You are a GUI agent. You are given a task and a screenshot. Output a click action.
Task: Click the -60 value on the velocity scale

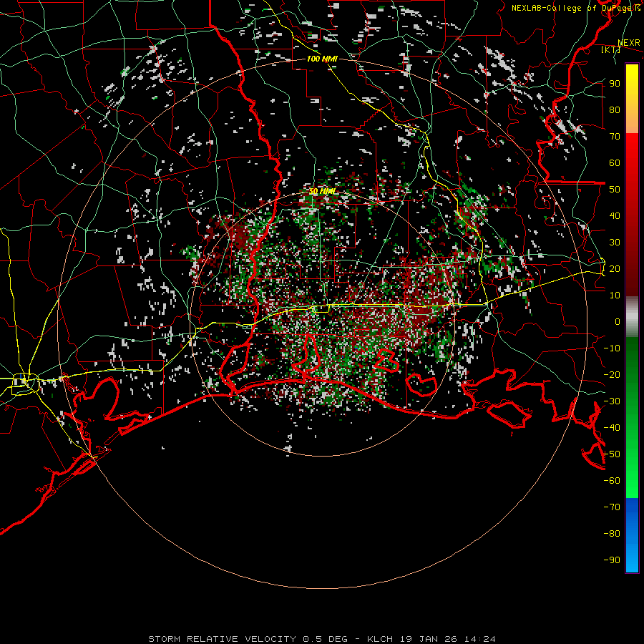(x=612, y=481)
